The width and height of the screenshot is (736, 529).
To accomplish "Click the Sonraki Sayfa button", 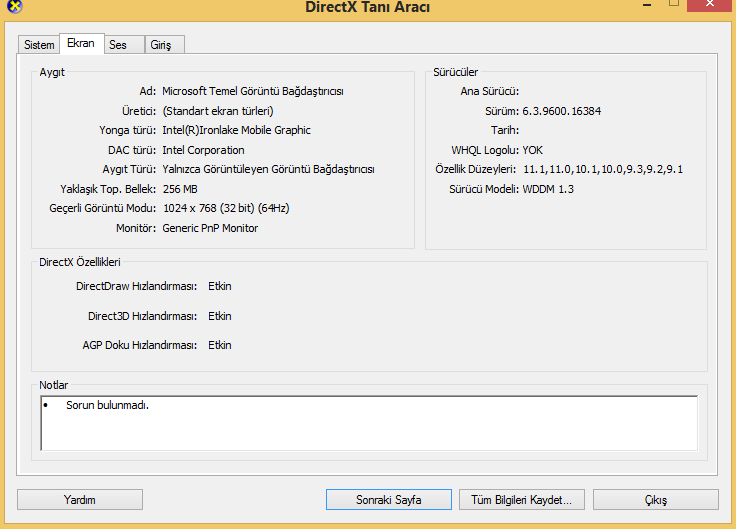I will [x=389, y=499].
